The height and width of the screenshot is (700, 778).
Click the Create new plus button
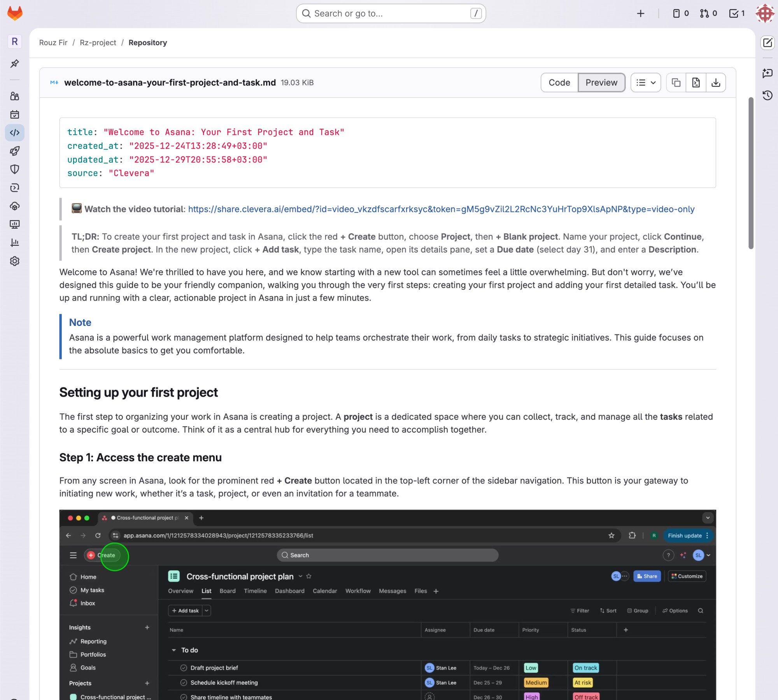click(641, 14)
